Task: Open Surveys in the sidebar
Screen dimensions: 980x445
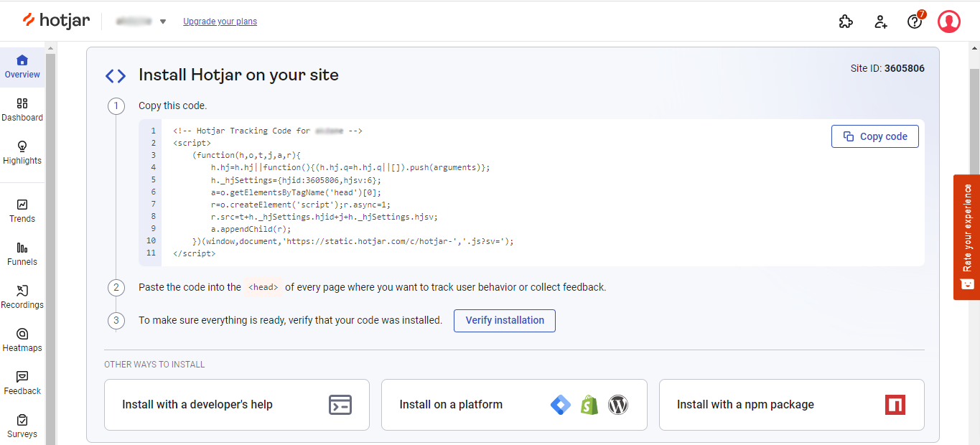Action: coord(22,426)
